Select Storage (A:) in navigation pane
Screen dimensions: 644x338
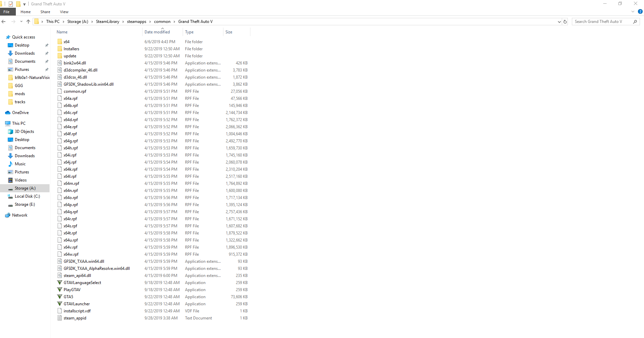(25, 188)
